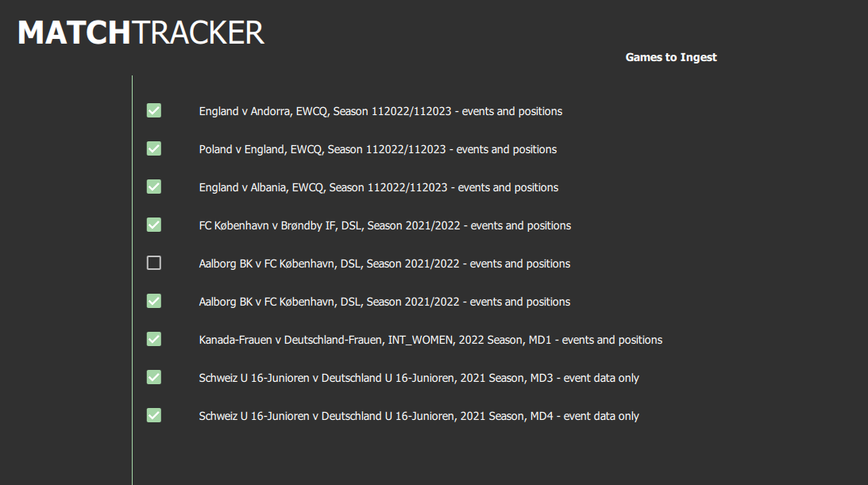Uncheck the England v Albania checkbox

pos(154,187)
